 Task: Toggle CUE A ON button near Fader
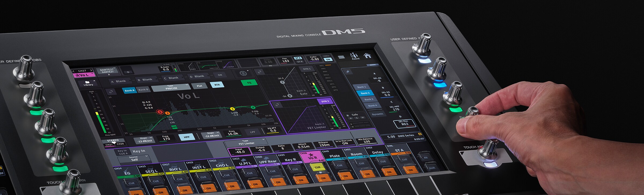click(x=328, y=59)
